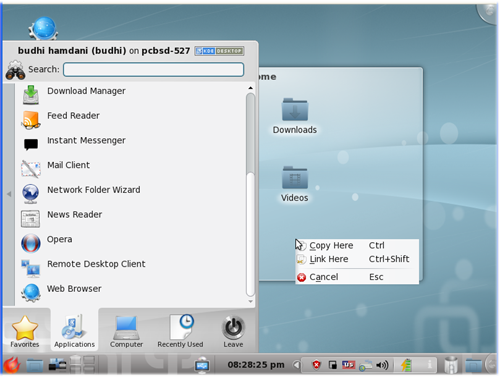Click the Download Manager label
Viewport: 500px width, 377px height.
pos(86,91)
